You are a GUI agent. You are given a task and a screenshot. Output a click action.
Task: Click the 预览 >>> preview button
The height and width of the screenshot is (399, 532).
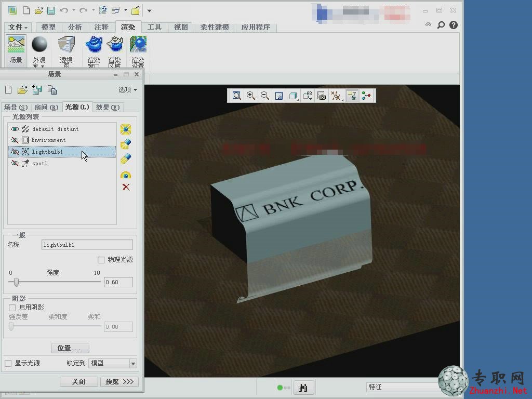coord(119,382)
